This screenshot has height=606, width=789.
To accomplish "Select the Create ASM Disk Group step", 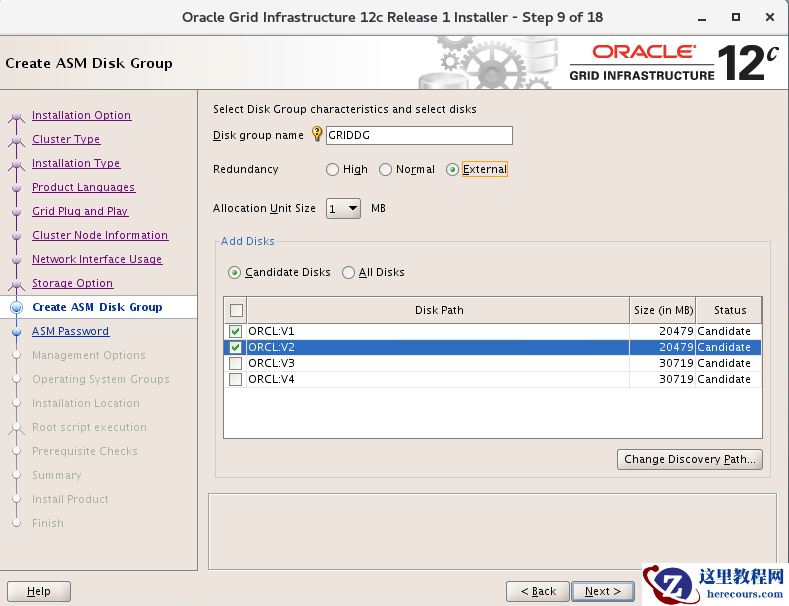I will tap(97, 307).
